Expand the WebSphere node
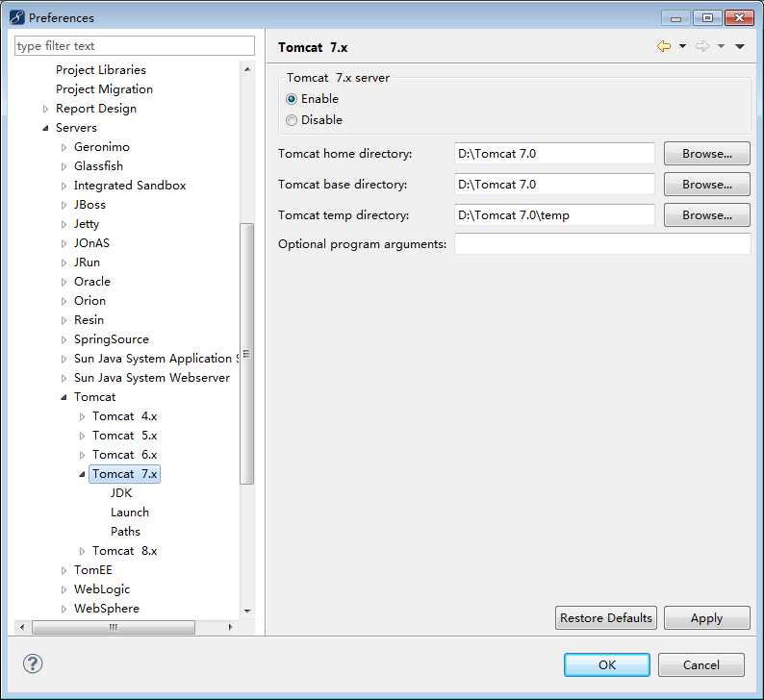 pyautogui.click(x=64, y=609)
